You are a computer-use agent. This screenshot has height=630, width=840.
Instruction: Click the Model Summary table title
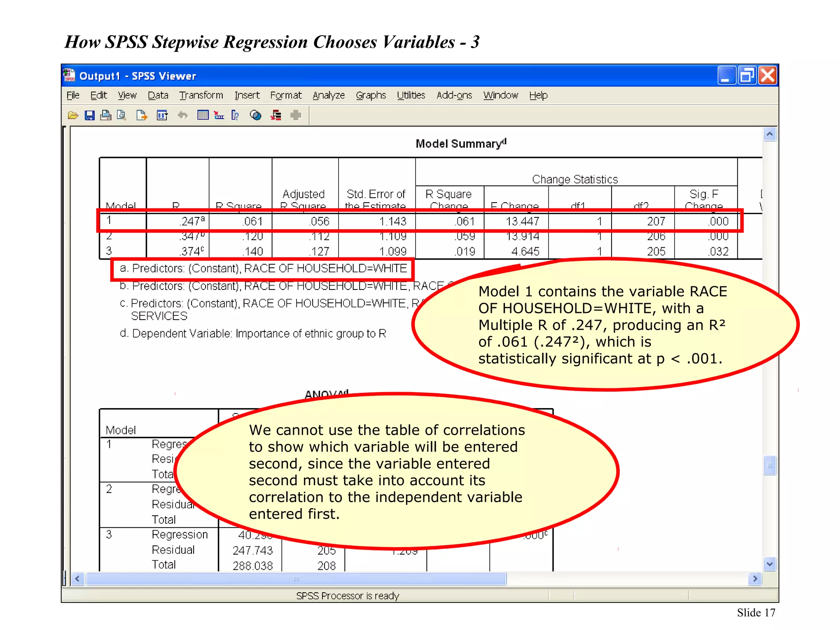[461, 144]
